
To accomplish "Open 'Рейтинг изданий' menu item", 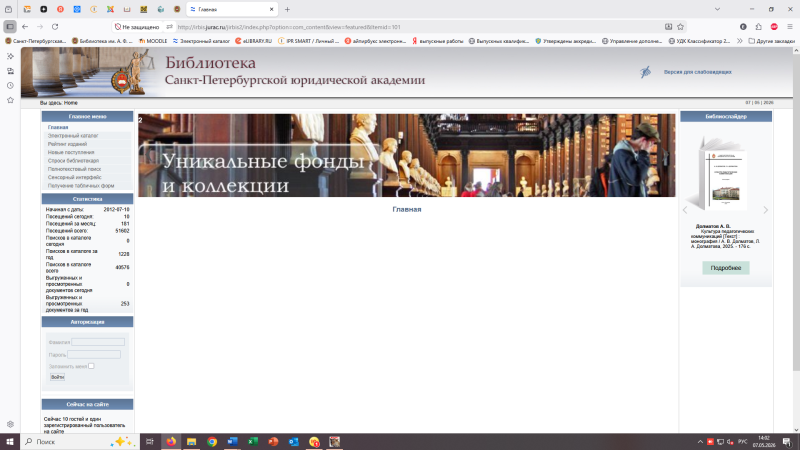I will tap(67, 144).
